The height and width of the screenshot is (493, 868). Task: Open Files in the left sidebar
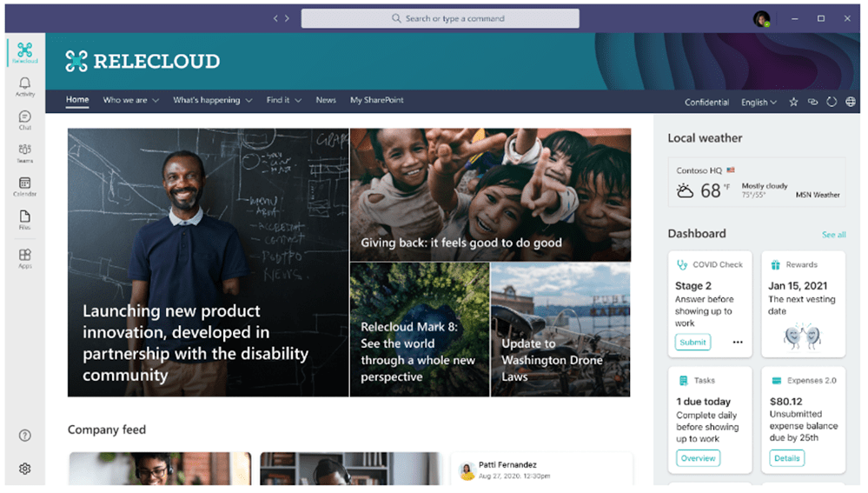click(x=24, y=219)
